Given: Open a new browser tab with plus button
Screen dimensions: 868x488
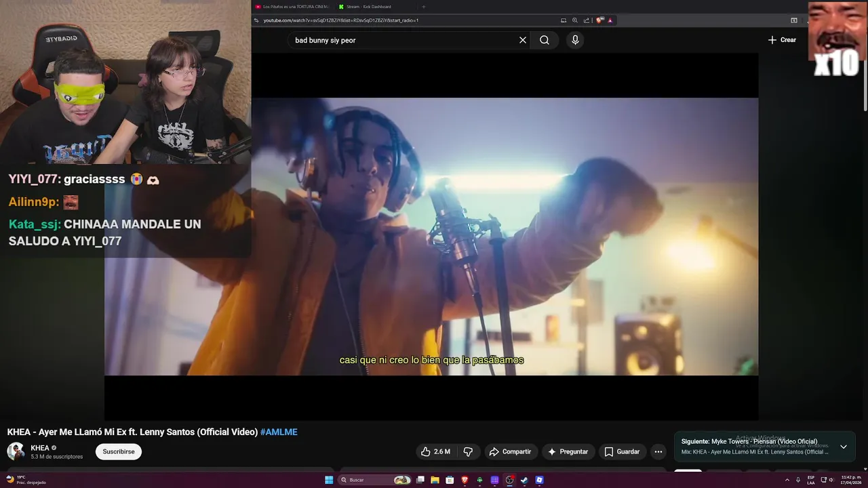Looking at the screenshot, I should tap(424, 7).
